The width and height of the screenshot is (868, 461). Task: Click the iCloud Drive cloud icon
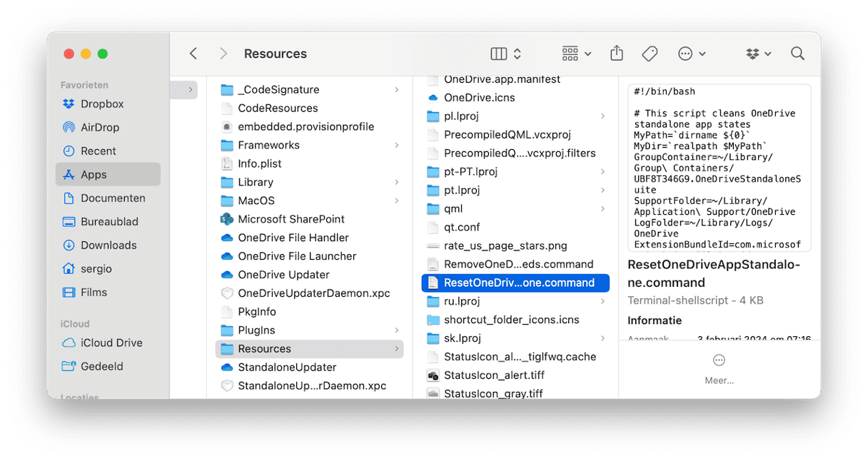tap(69, 343)
